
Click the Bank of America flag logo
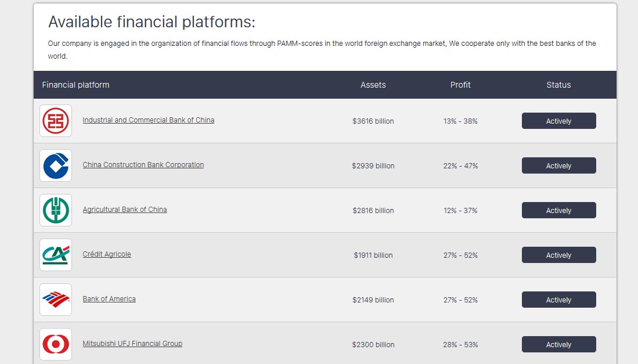click(x=56, y=300)
